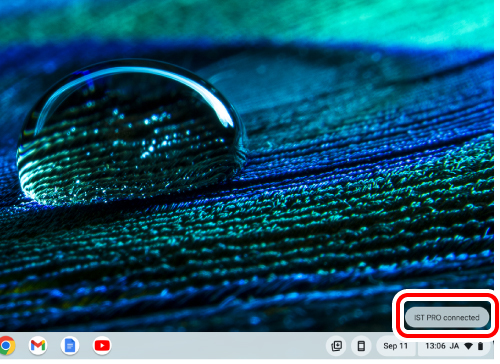This screenshot has width=500, height=364.
Task: Open the Phone Hub icon
Action: tap(361, 346)
